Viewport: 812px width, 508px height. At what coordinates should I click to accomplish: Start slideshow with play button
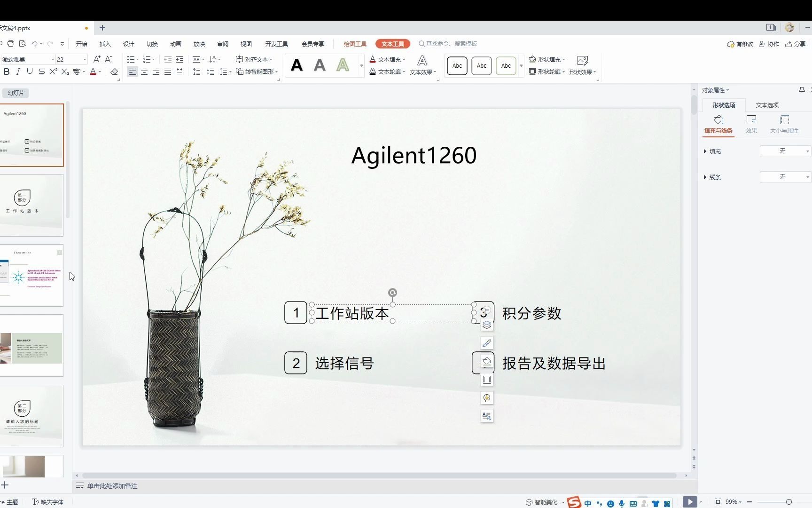690,502
